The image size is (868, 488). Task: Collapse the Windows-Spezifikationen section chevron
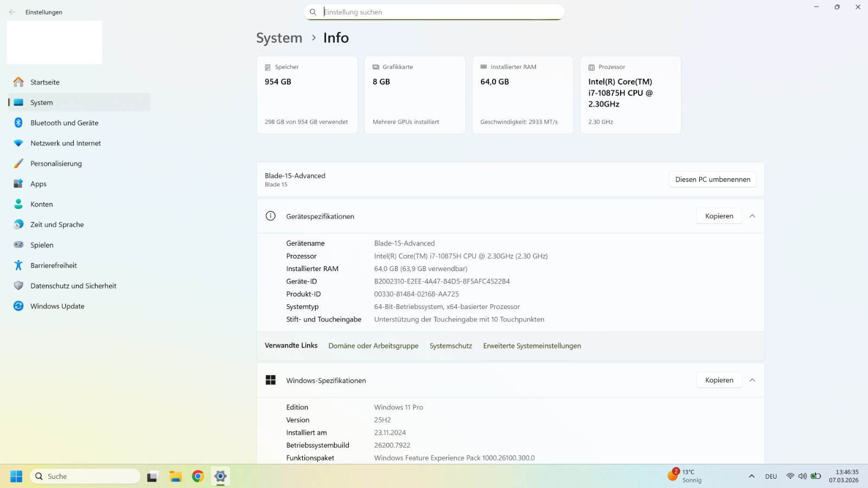coord(752,380)
